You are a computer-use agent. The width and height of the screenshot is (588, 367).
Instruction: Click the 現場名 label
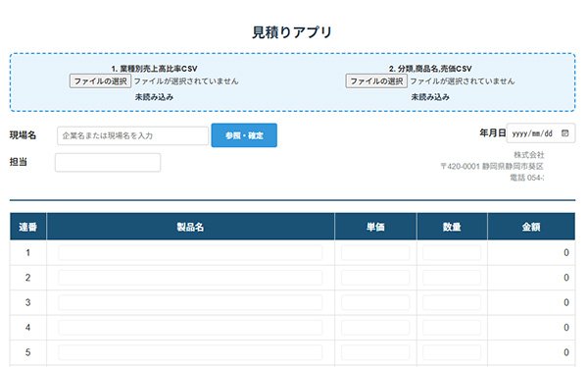pos(23,135)
